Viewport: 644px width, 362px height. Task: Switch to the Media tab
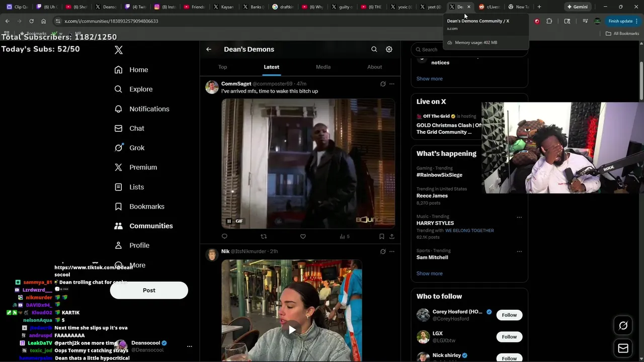(323, 67)
